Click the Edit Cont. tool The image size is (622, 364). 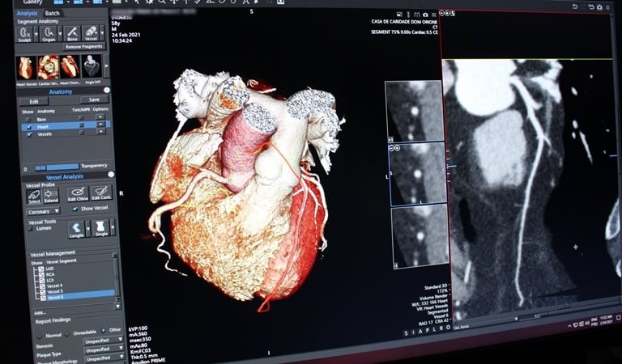tap(101, 193)
